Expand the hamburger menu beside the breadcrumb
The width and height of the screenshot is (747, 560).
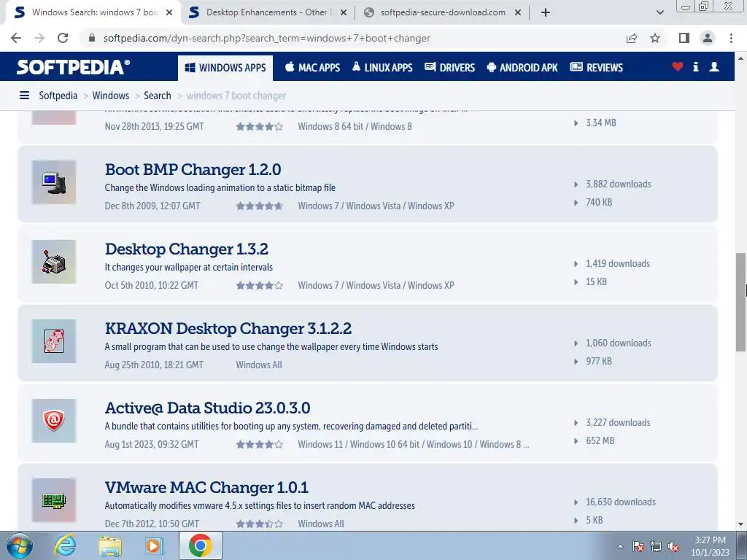coord(24,96)
